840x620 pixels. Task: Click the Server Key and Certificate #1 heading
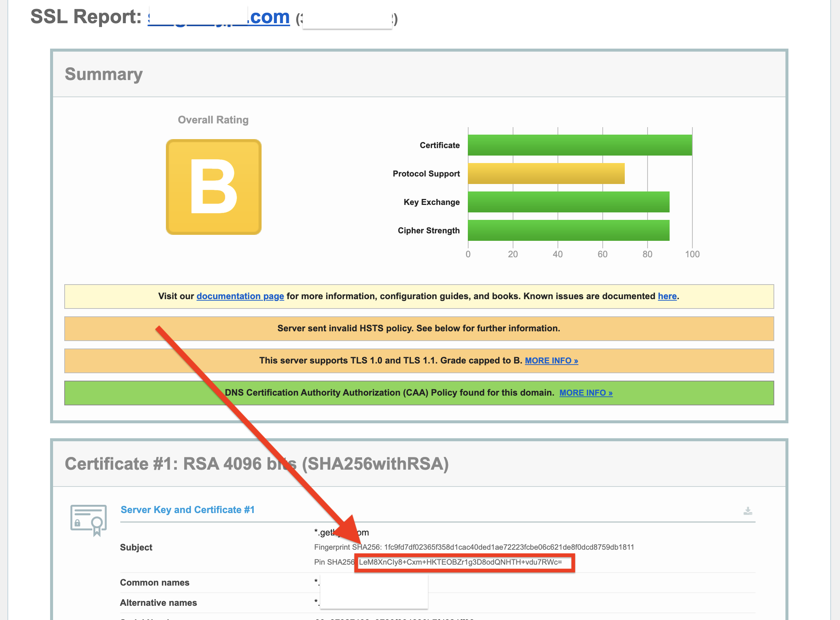[188, 510]
